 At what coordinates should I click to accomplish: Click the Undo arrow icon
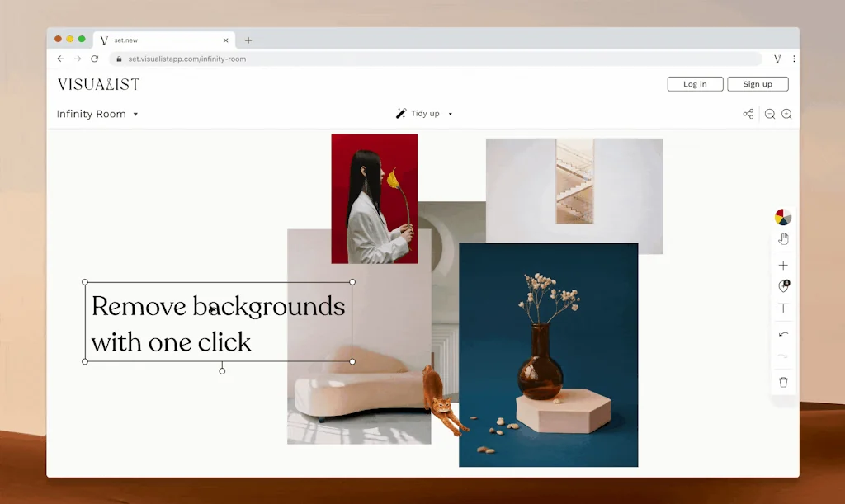(783, 334)
